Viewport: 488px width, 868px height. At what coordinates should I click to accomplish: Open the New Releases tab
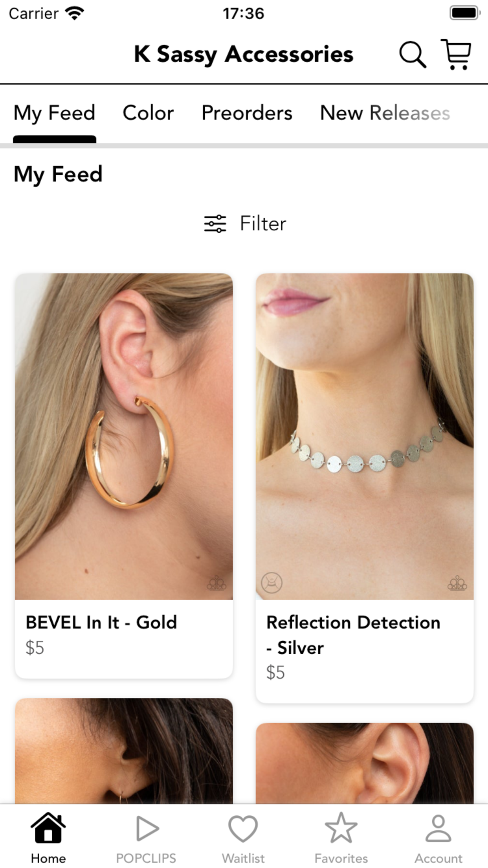[385, 113]
